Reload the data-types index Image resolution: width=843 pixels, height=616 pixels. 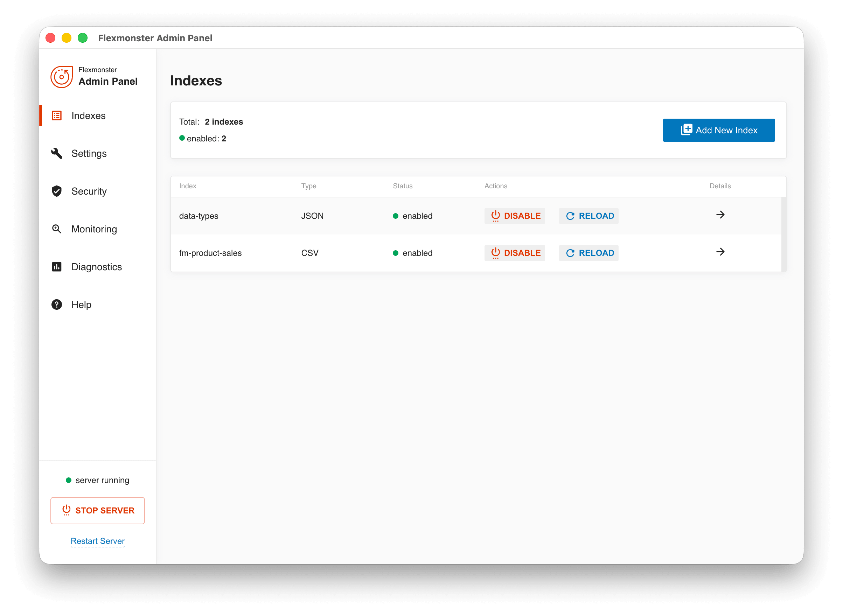click(x=588, y=216)
